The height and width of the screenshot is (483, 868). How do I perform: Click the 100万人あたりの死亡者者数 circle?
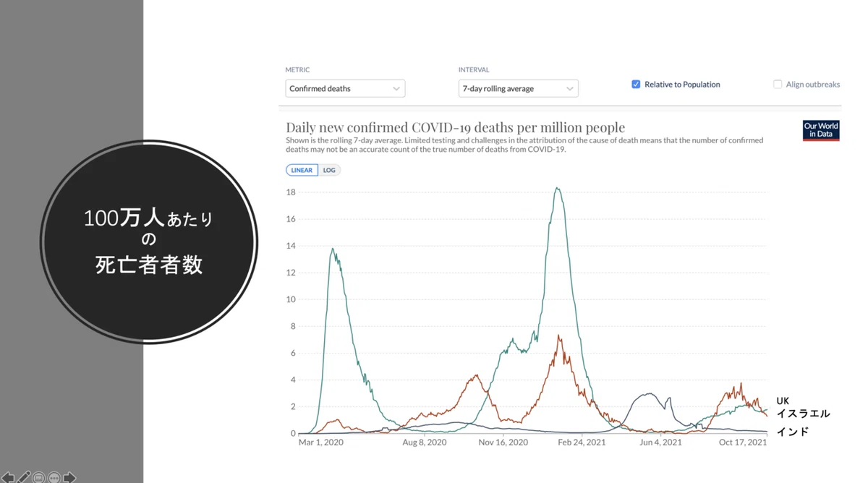[149, 241]
